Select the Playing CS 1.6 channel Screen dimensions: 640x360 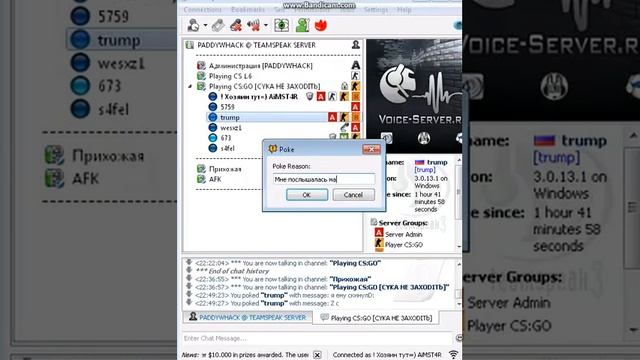pos(230,76)
